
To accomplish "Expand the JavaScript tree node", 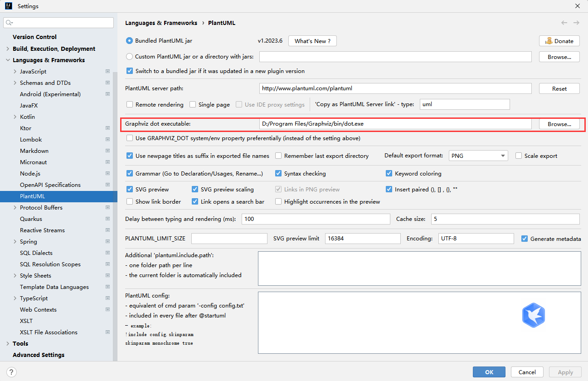I will [x=15, y=72].
